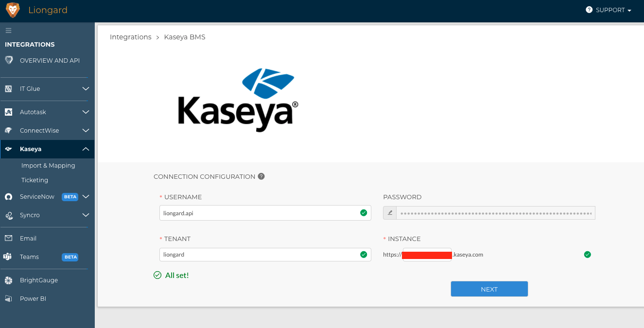The height and width of the screenshot is (328, 644).
Task: Click the ServiceNow sidebar icon
Action: tap(8, 197)
